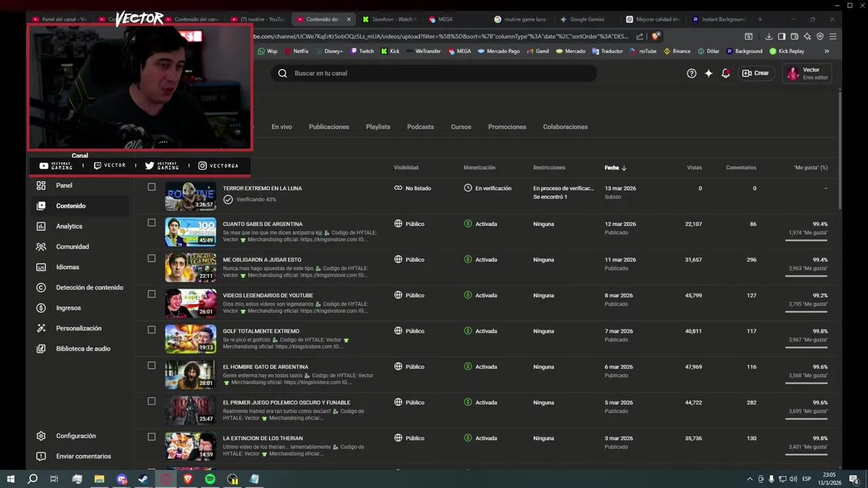Select checkbox for LA EXTINCION DE LOS THERIAN

(x=151, y=437)
